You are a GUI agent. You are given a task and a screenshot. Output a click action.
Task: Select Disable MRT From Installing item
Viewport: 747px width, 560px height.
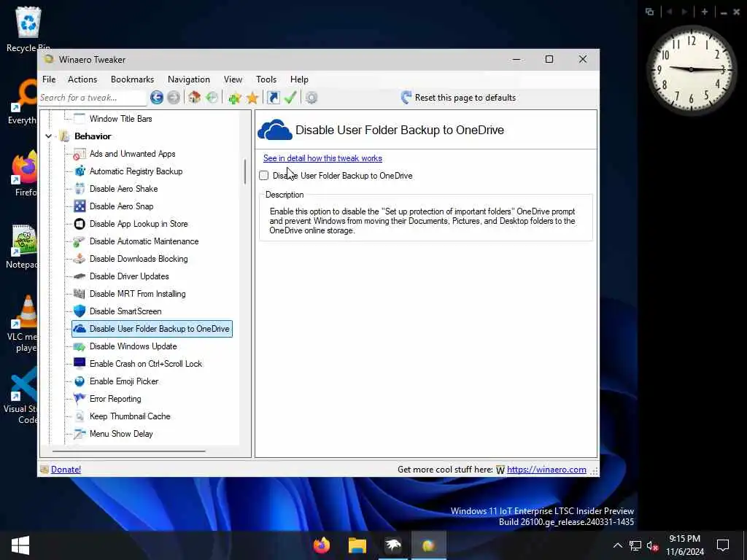[x=138, y=294]
